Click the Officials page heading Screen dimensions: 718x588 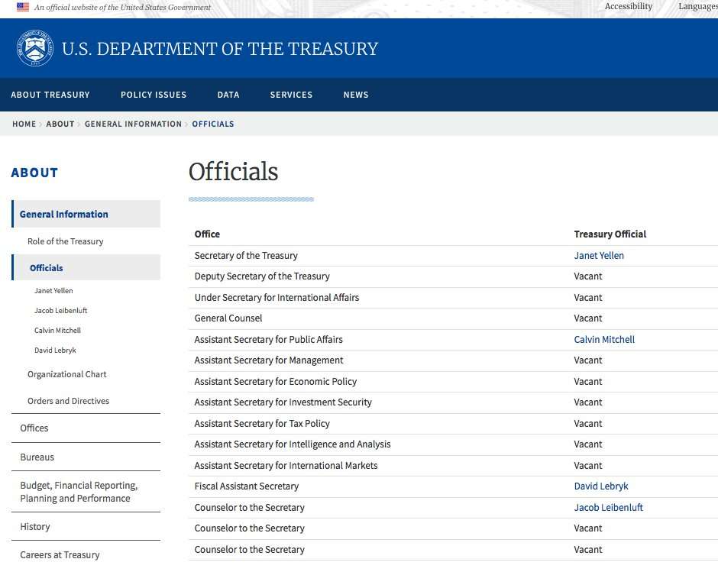tap(233, 172)
